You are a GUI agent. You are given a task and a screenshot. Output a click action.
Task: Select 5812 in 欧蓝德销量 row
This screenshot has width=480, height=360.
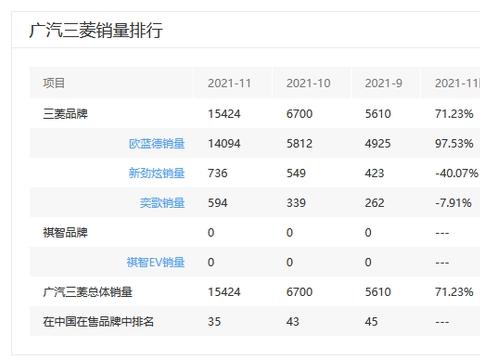pyautogui.click(x=299, y=144)
